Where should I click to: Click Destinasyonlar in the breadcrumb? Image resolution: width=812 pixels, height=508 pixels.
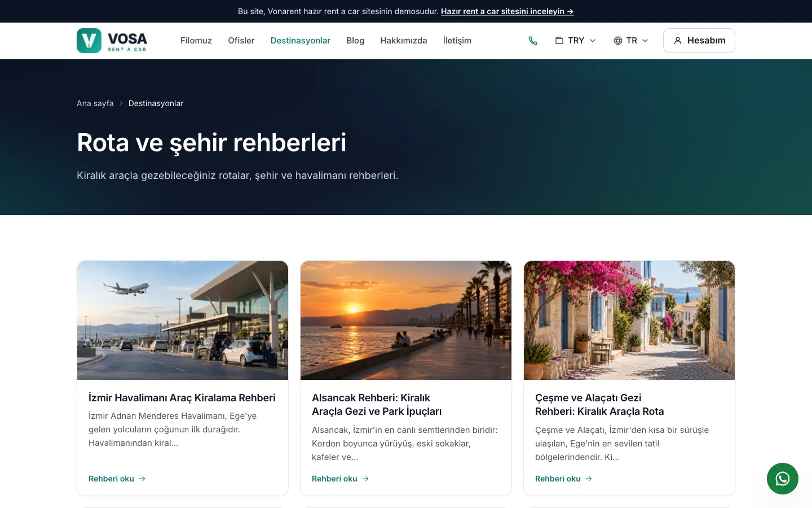(x=156, y=103)
